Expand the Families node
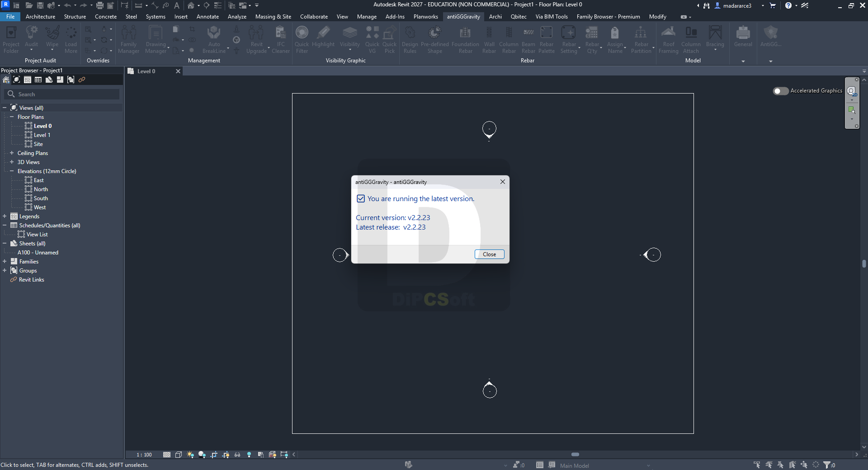The image size is (868, 470). [x=5, y=262]
